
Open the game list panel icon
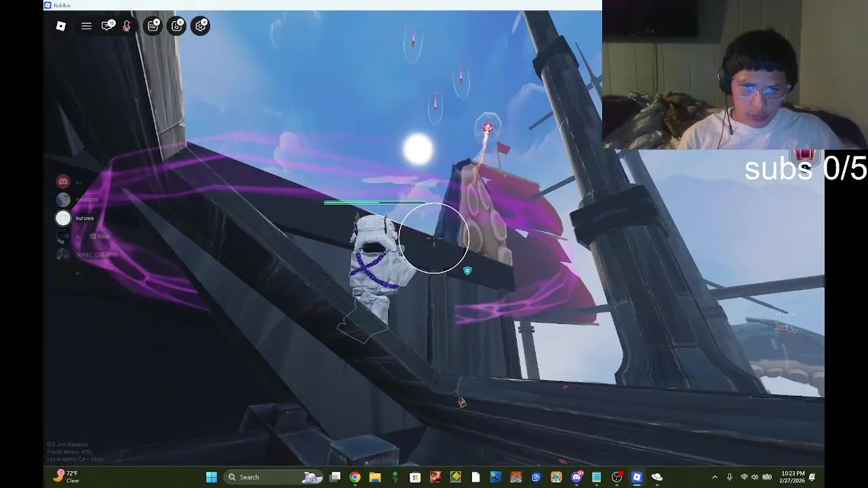tap(153, 26)
